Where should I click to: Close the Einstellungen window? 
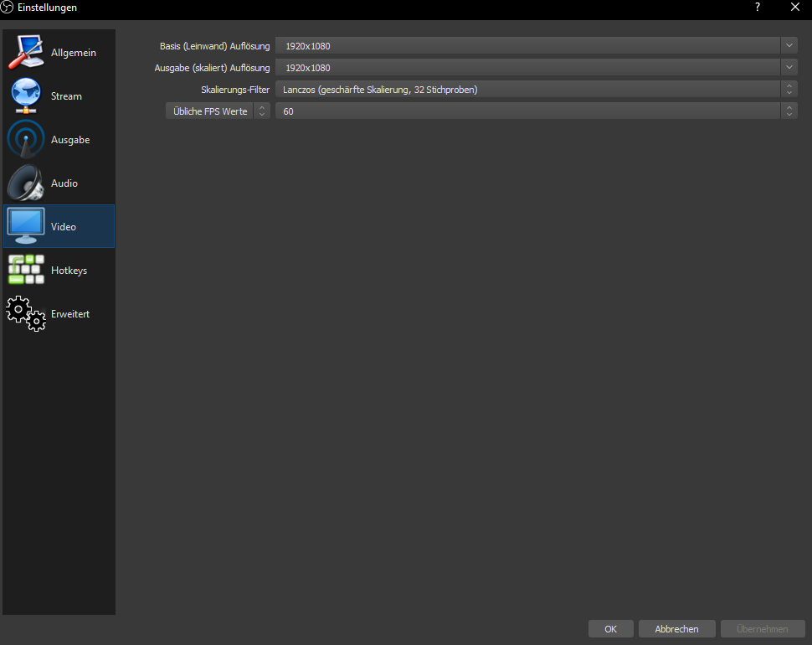794,8
